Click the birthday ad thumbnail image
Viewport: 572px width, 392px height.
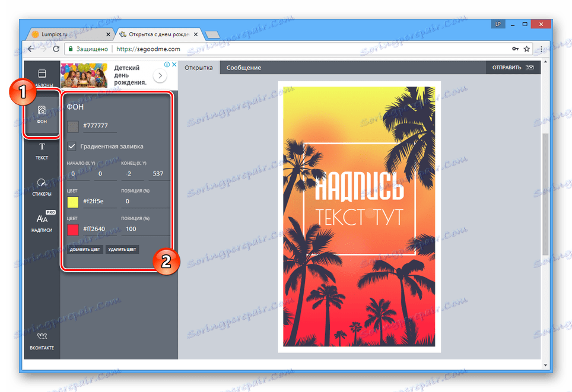(x=84, y=75)
